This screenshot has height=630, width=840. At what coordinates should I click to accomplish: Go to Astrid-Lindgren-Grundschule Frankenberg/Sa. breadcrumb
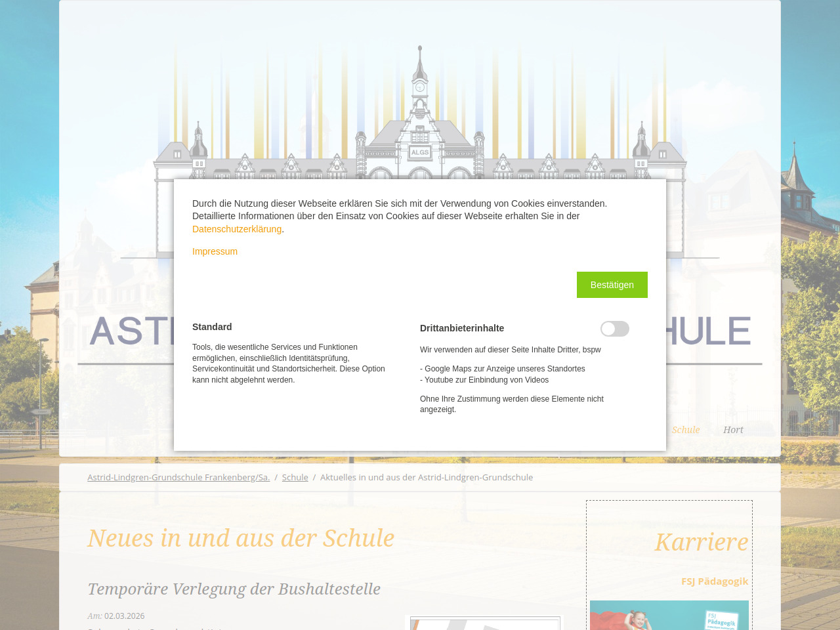(178, 477)
